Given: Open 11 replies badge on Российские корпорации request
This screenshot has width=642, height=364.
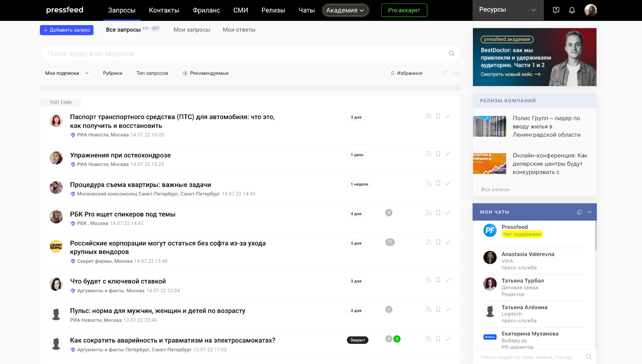Looking at the screenshot, I should 390,242.
